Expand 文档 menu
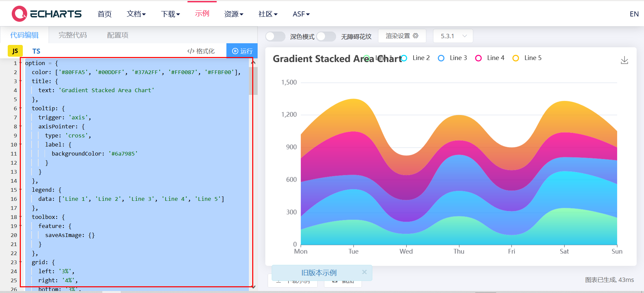 click(136, 14)
